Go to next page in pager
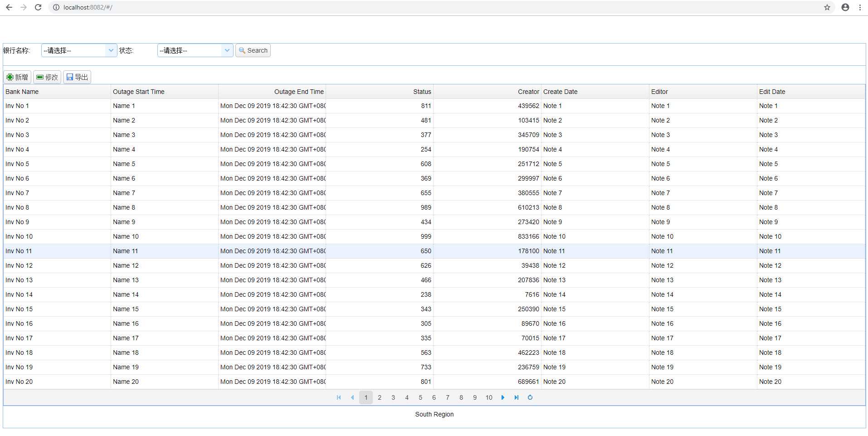 pos(503,397)
